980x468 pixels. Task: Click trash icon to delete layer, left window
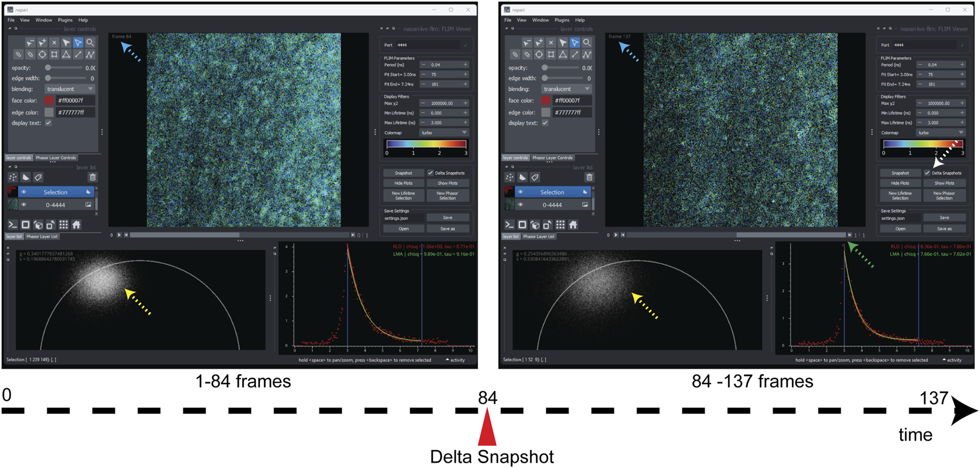[x=92, y=178]
